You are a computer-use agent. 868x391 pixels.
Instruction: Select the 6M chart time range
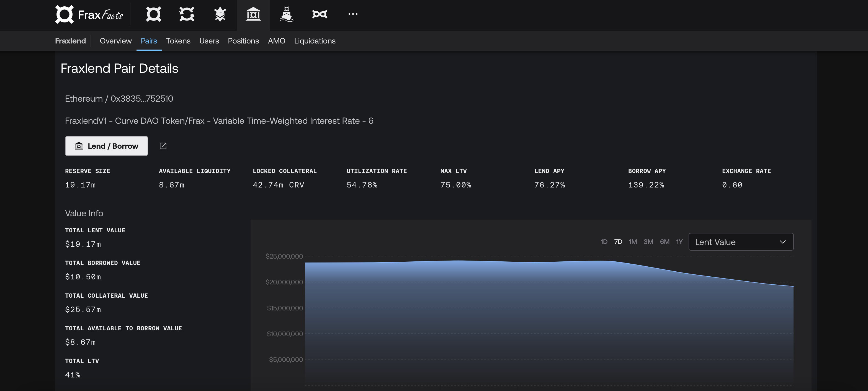coord(664,242)
